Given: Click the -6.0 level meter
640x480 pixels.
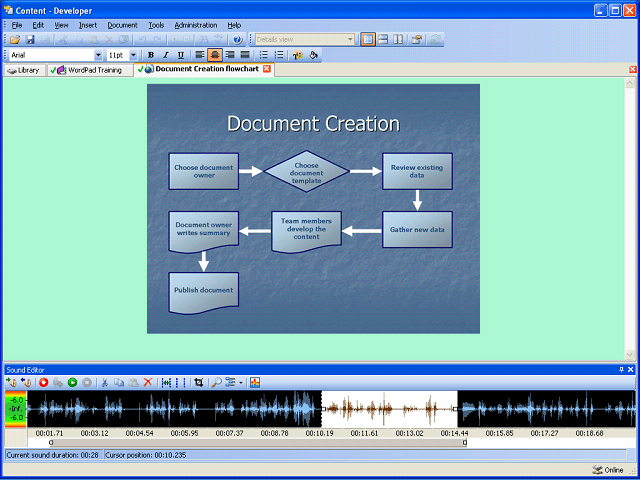Looking at the screenshot, I should click(16, 409).
